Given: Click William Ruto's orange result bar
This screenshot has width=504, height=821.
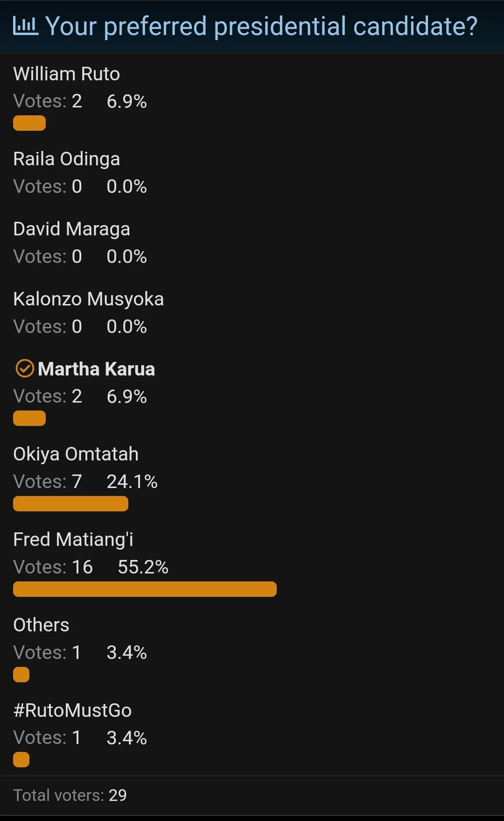Looking at the screenshot, I should [x=29, y=123].
